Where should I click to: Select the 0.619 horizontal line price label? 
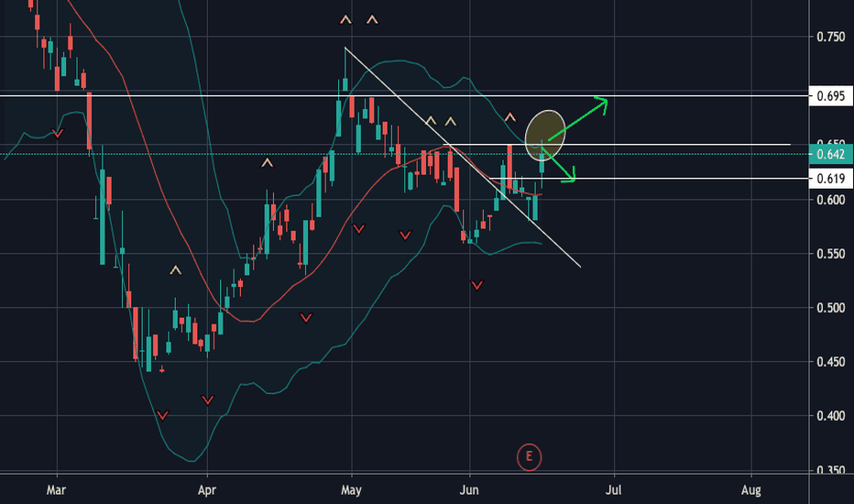coord(831,179)
